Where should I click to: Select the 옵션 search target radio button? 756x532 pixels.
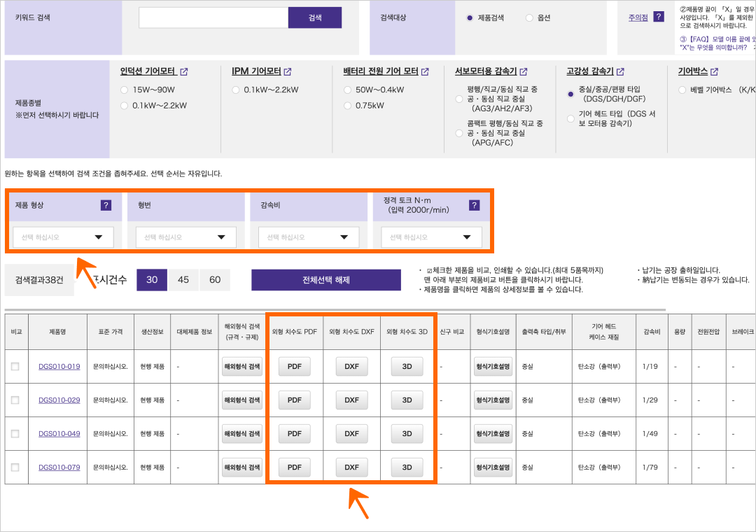click(x=529, y=17)
